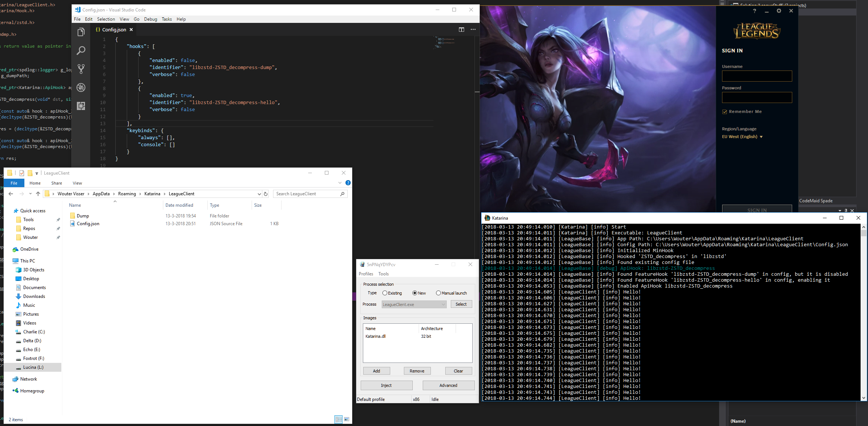This screenshot has height=426, width=868.
Task: Toggle the Remember Me checkbox
Action: (x=725, y=112)
